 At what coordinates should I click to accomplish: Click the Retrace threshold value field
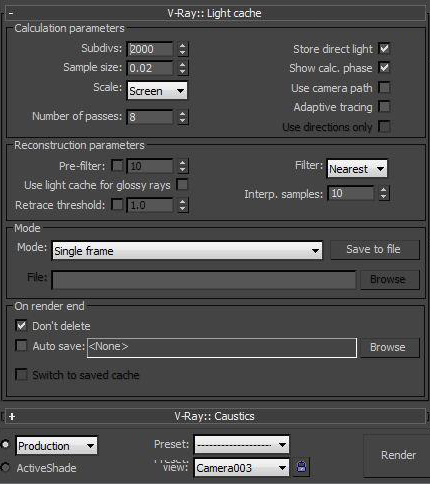(150, 205)
